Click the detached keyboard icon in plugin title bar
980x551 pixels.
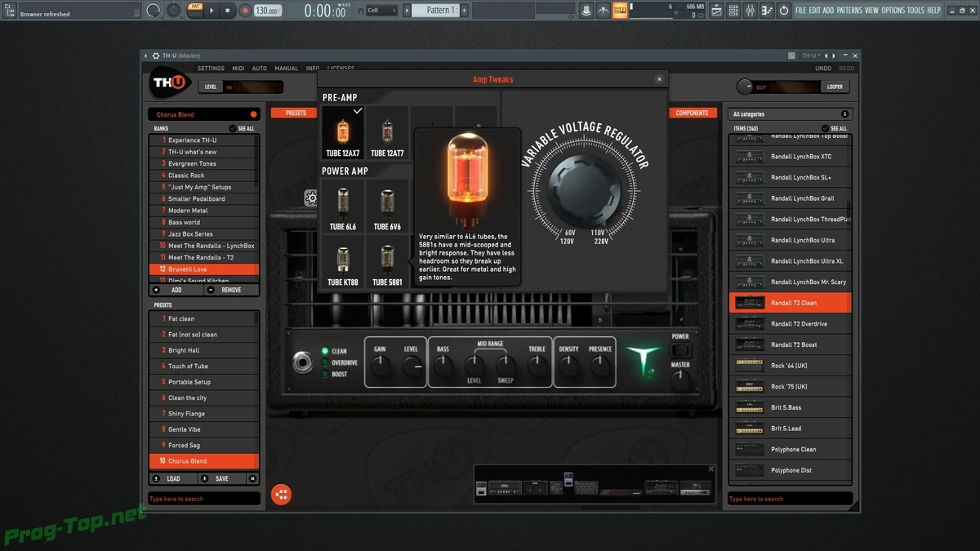[791, 56]
